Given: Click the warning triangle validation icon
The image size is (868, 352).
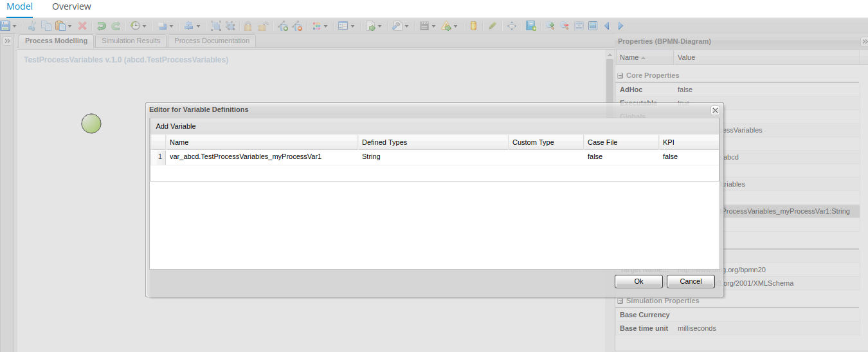Looking at the screenshot, I should click(446, 26).
